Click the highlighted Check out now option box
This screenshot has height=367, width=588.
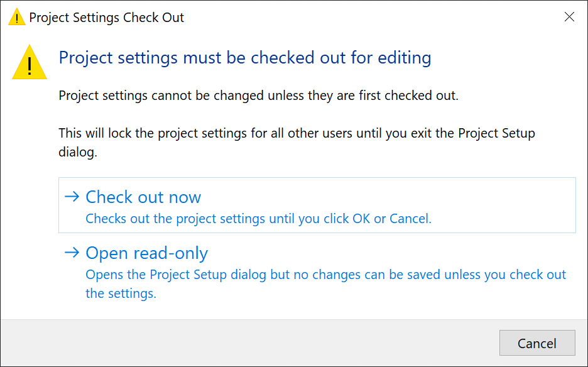pos(317,205)
